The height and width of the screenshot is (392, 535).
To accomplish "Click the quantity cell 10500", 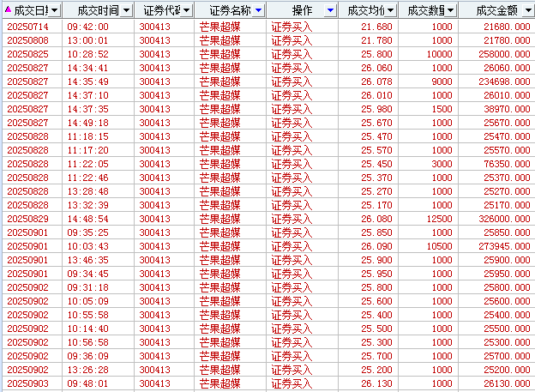I will (x=440, y=246).
